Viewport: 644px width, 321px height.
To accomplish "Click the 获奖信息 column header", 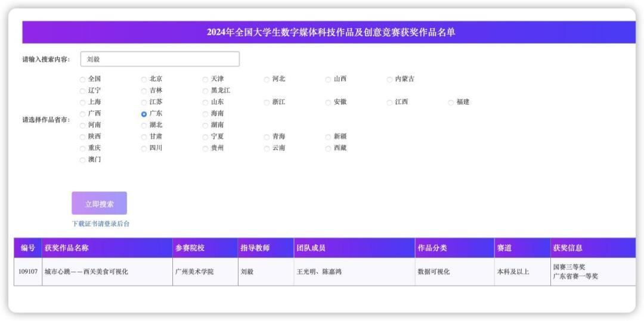I will coord(567,248).
